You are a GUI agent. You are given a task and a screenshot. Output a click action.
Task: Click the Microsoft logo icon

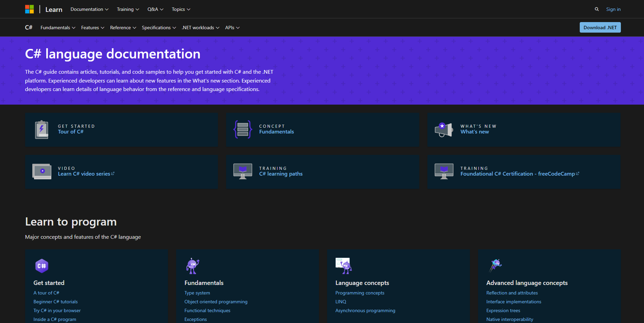point(30,9)
